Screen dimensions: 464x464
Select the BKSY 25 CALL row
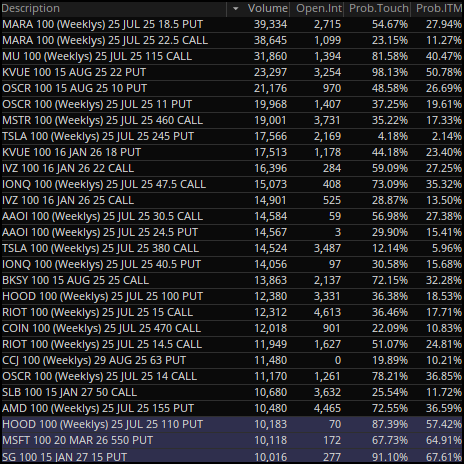click(232, 280)
